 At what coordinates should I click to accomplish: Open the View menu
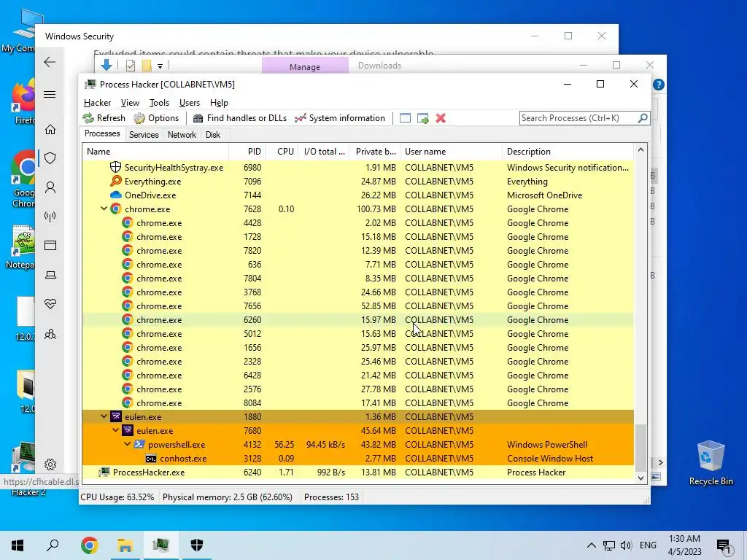[130, 103]
